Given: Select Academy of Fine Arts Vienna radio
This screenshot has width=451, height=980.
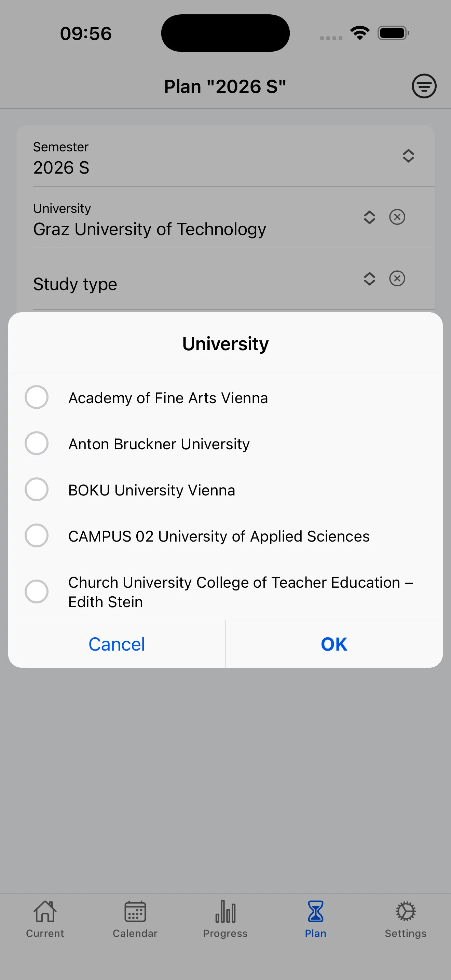Looking at the screenshot, I should click(37, 397).
